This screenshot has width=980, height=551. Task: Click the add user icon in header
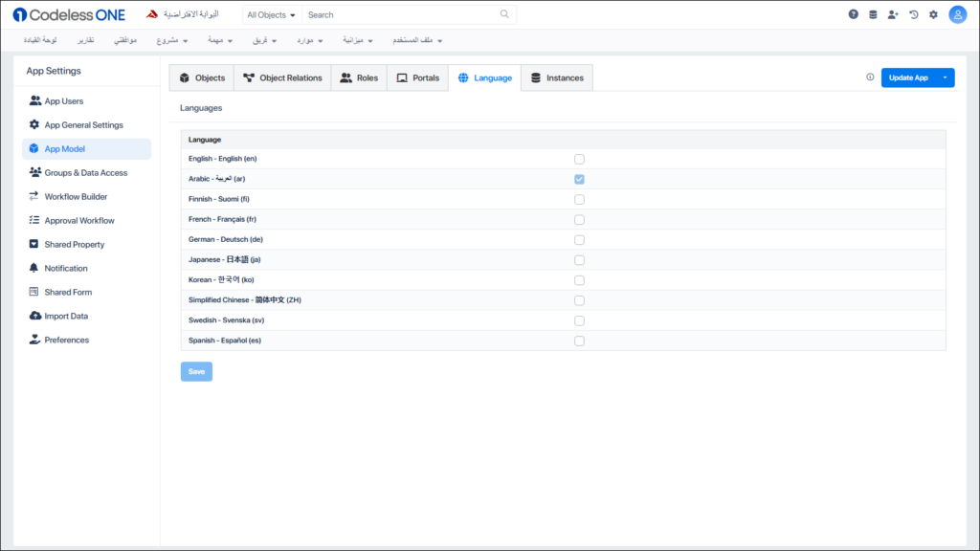tap(893, 14)
